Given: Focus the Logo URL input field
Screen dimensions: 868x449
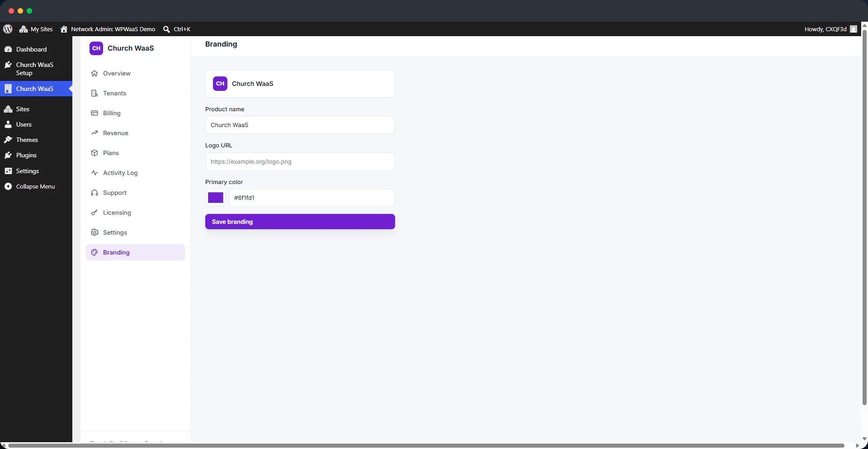Looking at the screenshot, I should [300, 161].
